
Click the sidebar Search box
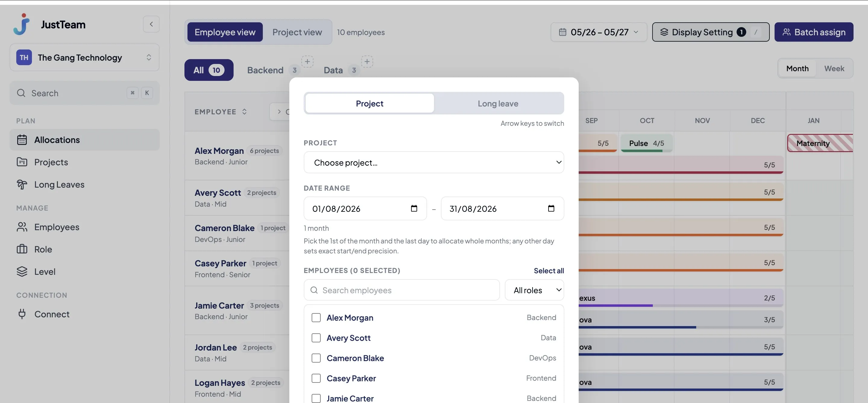click(x=85, y=93)
